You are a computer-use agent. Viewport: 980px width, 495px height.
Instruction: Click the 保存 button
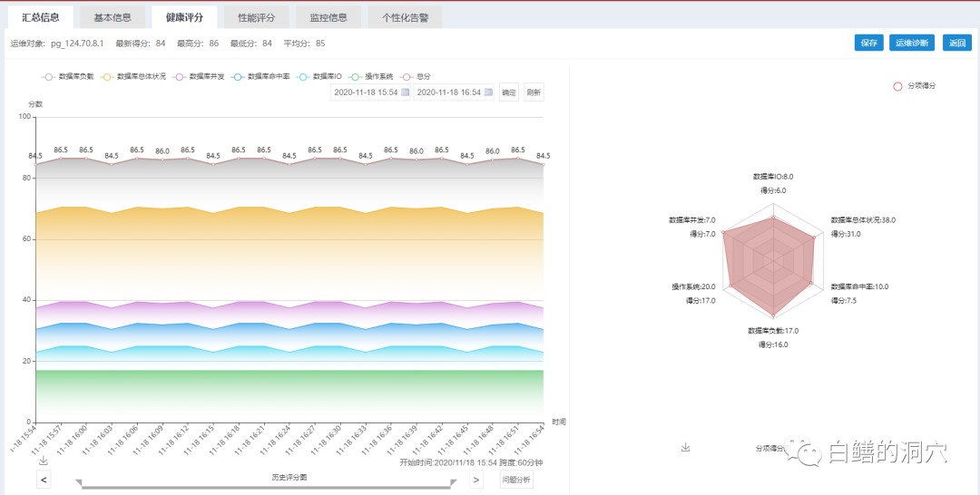[868, 43]
